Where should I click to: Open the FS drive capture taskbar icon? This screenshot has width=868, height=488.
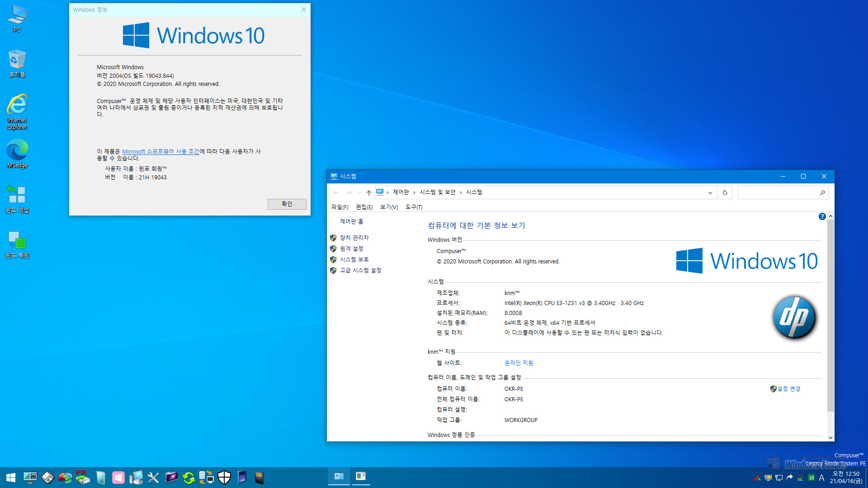[x=83, y=478]
